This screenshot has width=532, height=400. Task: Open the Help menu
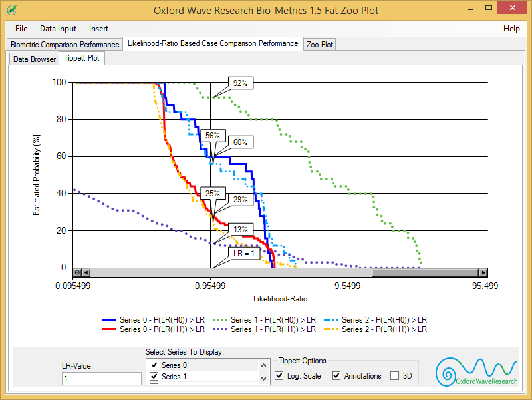(511, 29)
